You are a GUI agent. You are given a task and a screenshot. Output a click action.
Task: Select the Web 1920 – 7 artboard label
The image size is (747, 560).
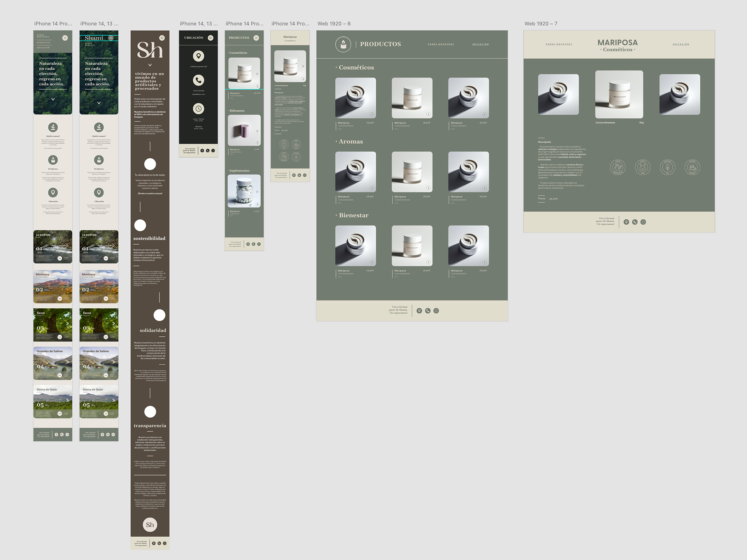541,24
